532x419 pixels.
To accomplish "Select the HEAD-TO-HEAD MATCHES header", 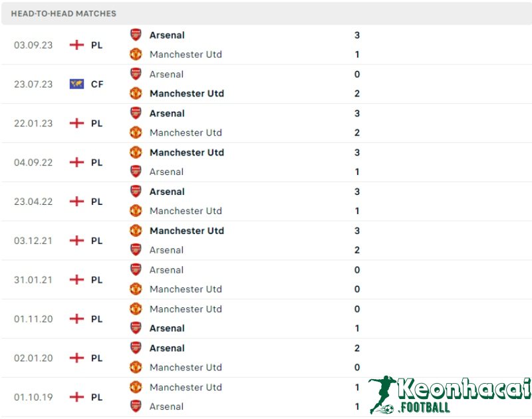I will click(x=64, y=13).
